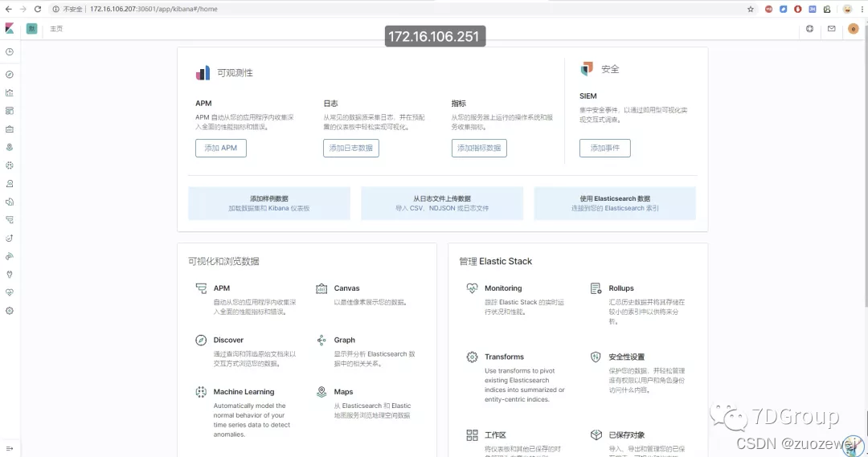Image resolution: width=868 pixels, height=457 pixels.
Task: Open Uptime in the side navigation
Action: coord(10,239)
